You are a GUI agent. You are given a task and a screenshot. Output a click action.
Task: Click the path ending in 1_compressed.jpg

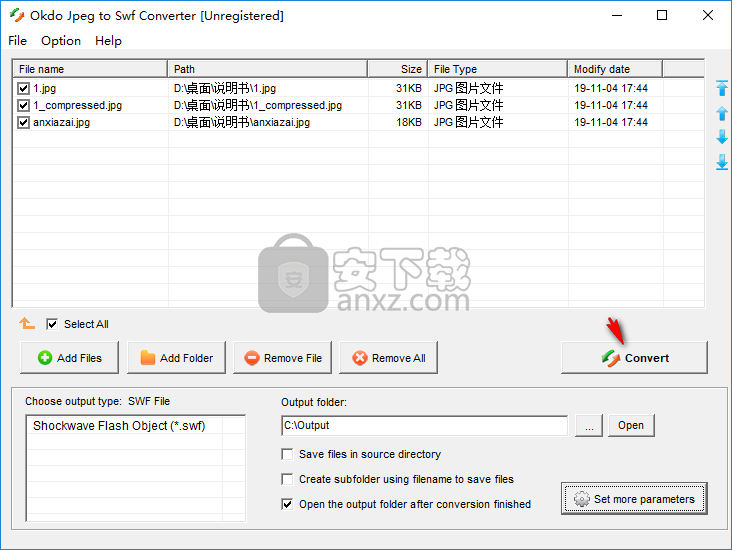pyautogui.click(x=258, y=106)
